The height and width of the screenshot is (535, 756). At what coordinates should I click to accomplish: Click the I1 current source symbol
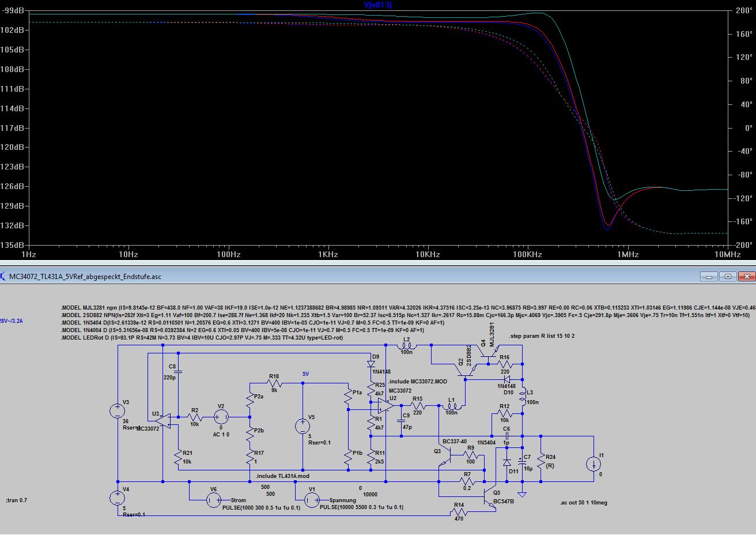pos(594,464)
